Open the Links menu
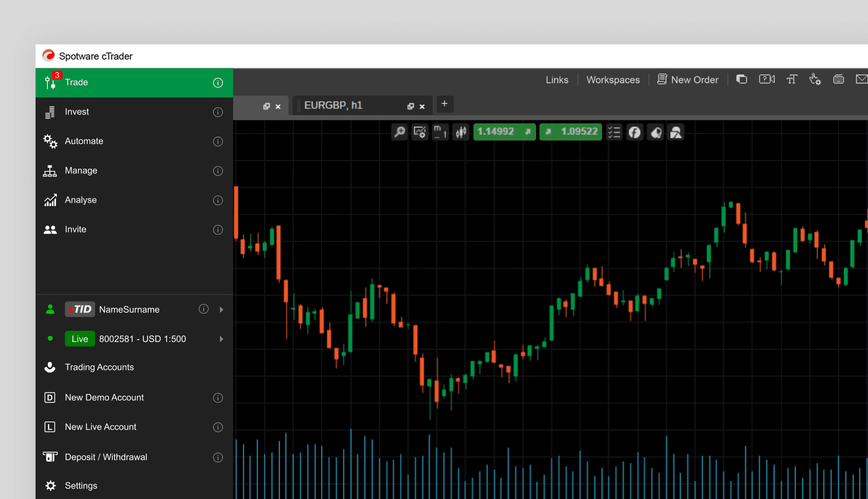Viewport: 868px width, 499px height. [x=557, y=80]
